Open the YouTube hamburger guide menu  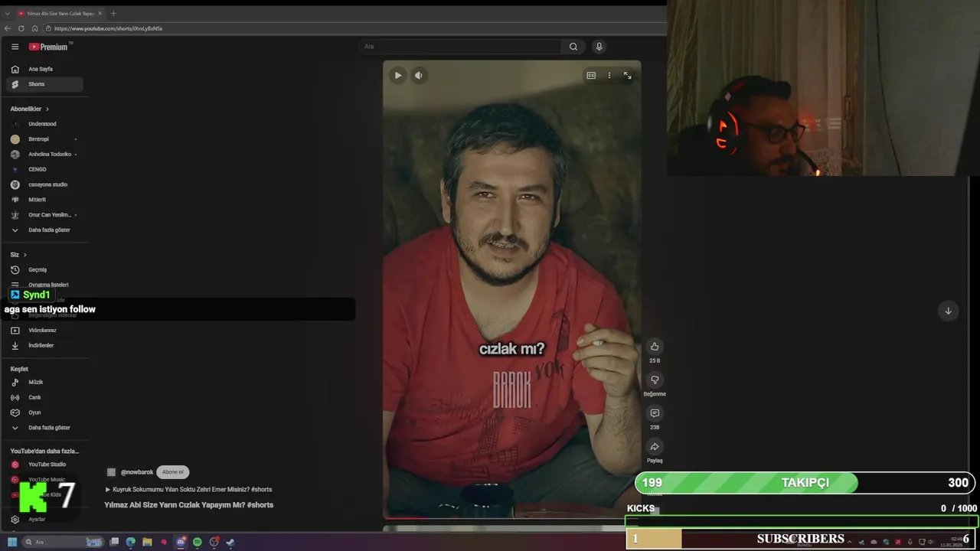[x=15, y=47]
